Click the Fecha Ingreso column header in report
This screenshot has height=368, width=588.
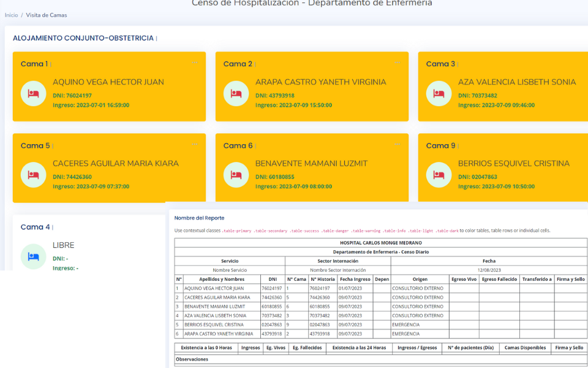pos(355,279)
